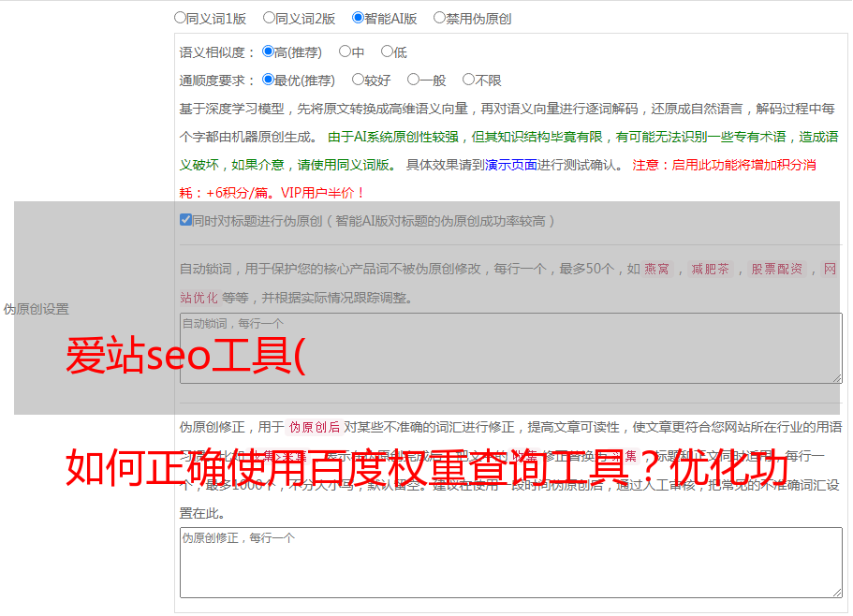The height and width of the screenshot is (616, 853).
Task: Choose 不限 for 通顺度要求
Action: click(x=468, y=80)
